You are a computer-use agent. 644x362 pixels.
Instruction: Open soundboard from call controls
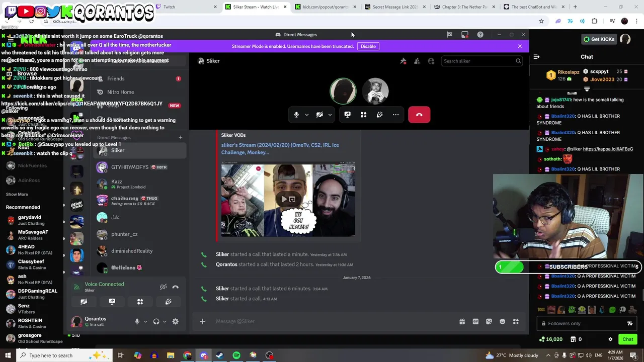[380, 115]
